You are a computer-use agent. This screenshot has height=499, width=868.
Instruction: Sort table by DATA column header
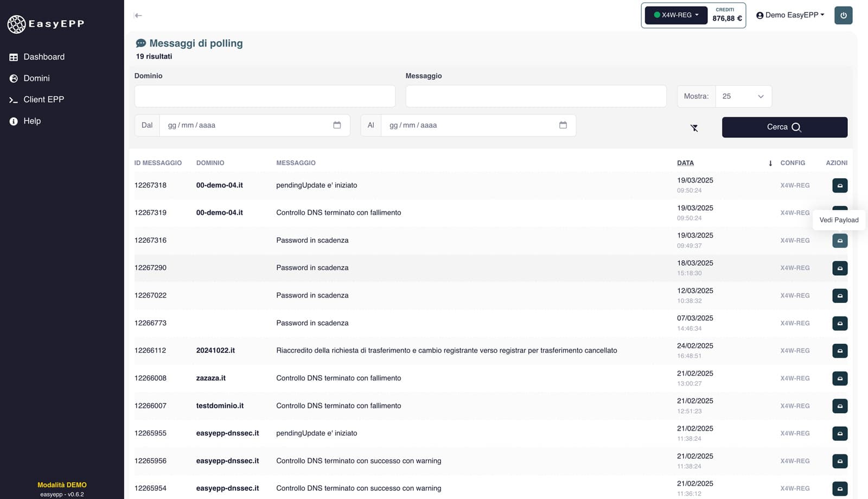click(685, 163)
